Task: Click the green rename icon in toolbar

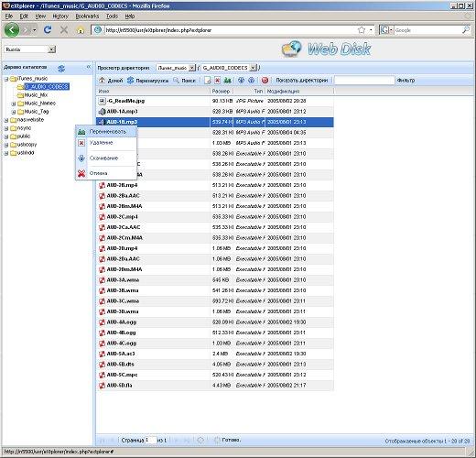Action: pyautogui.click(x=227, y=81)
